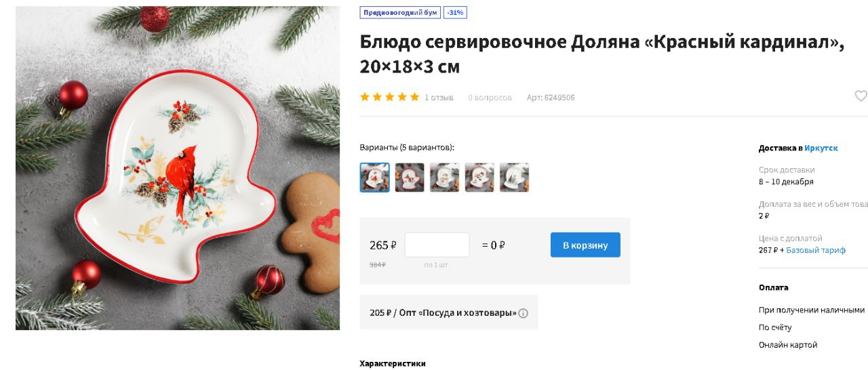Image resolution: width=868 pixels, height=370 pixels.
Task: Select the first product variant thumbnail
Action: (374, 178)
